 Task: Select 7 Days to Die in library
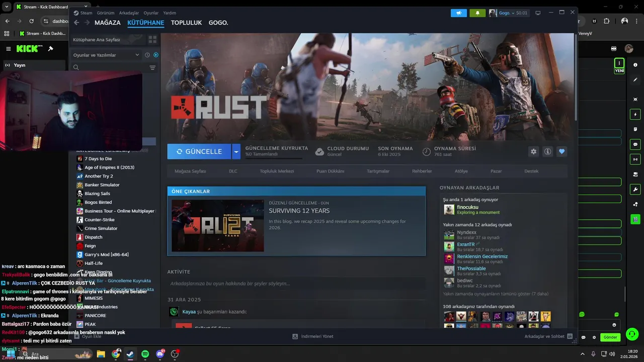click(98, 158)
